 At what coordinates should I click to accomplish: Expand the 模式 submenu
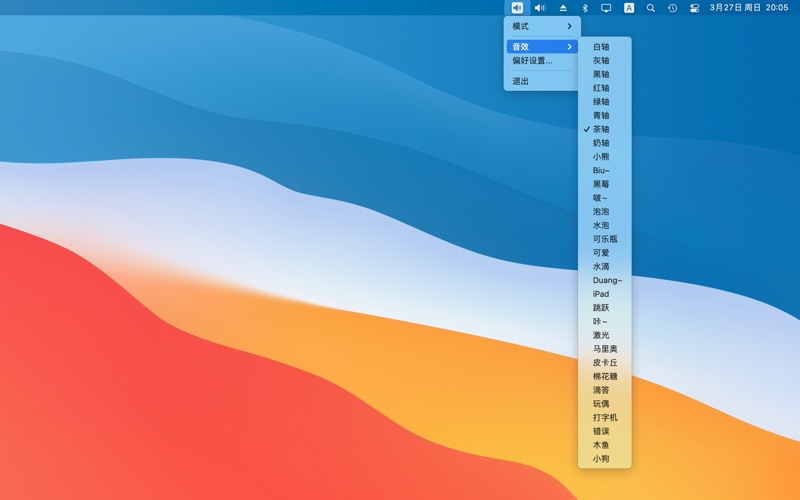pos(542,26)
